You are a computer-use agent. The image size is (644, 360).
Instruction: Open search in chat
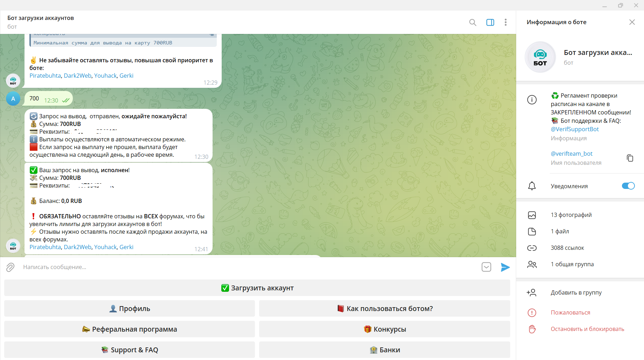[x=472, y=22]
